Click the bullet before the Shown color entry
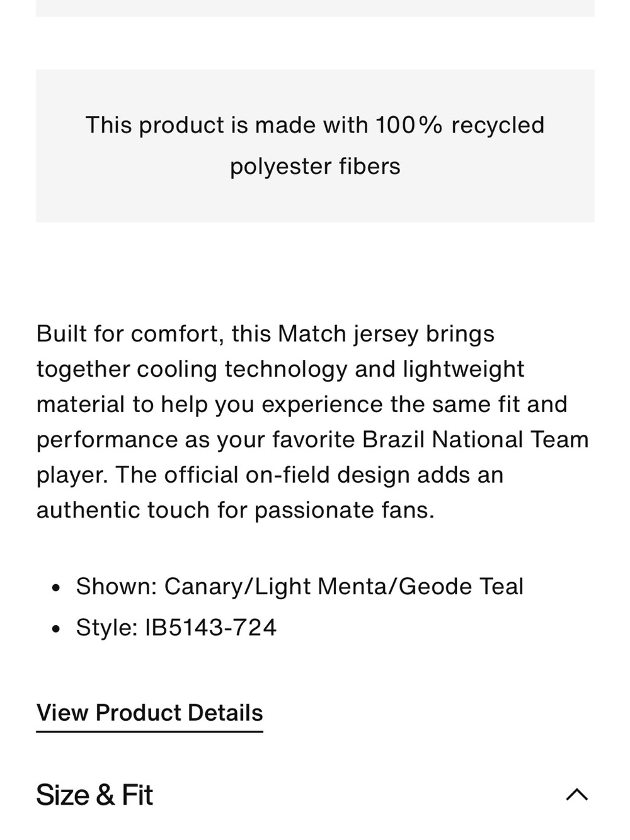The image size is (630, 840). (x=56, y=589)
